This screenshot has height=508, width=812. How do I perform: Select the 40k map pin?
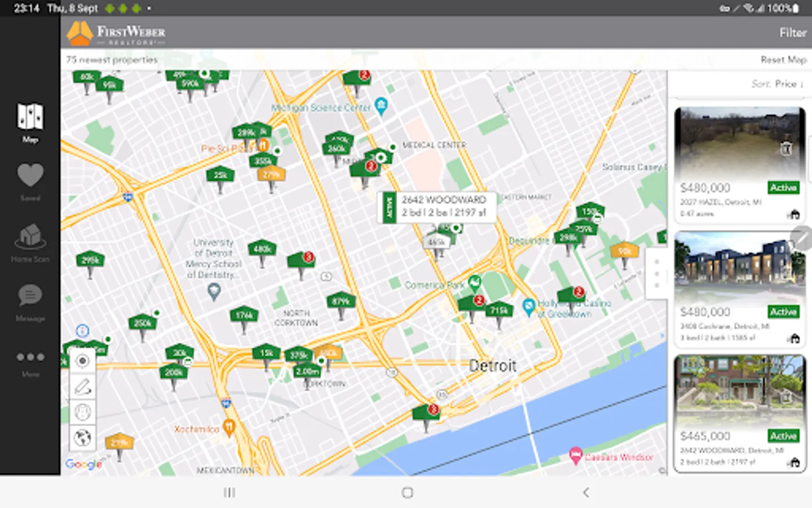(86, 77)
